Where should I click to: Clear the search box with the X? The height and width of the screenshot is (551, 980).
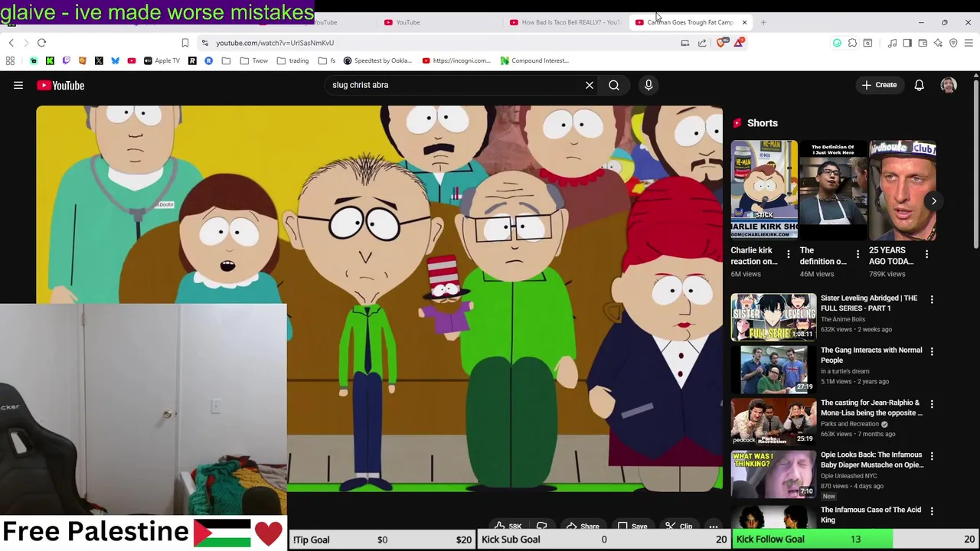pos(590,85)
